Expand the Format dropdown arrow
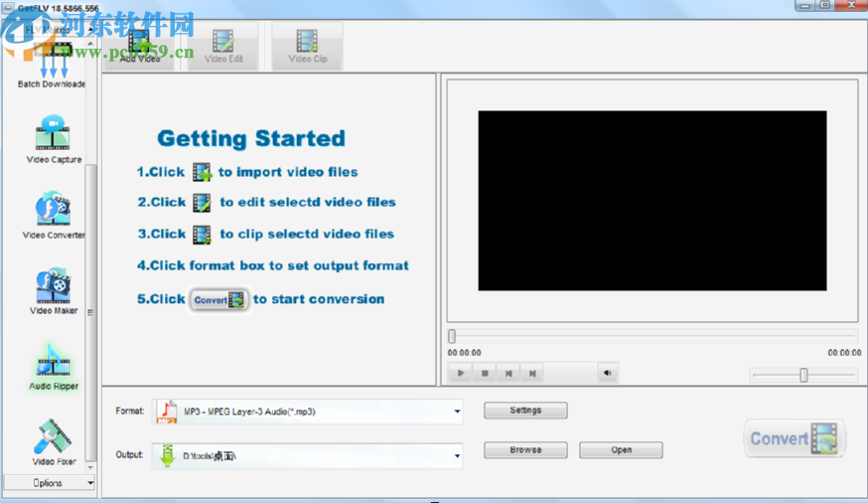This screenshot has height=503, width=868. [457, 412]
